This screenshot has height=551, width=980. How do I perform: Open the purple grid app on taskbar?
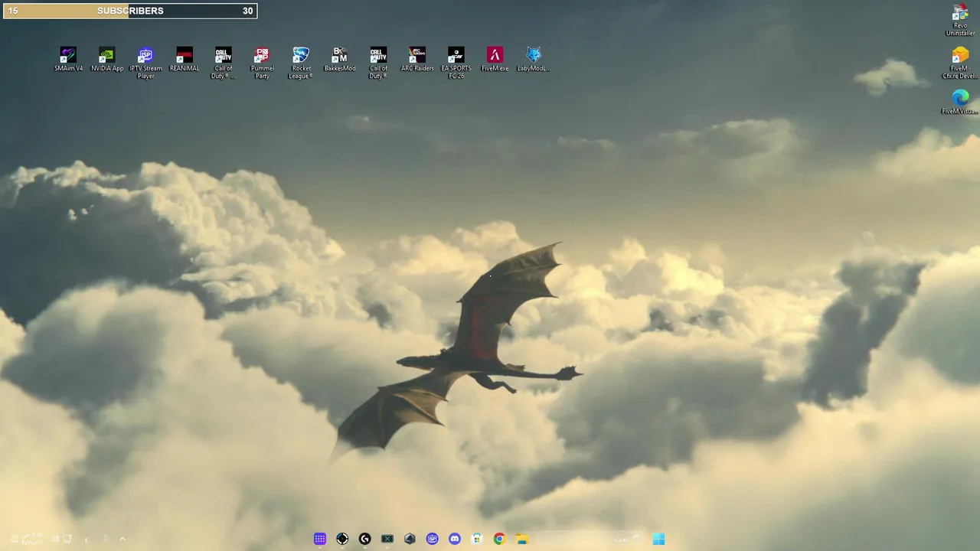click(320, 539)
